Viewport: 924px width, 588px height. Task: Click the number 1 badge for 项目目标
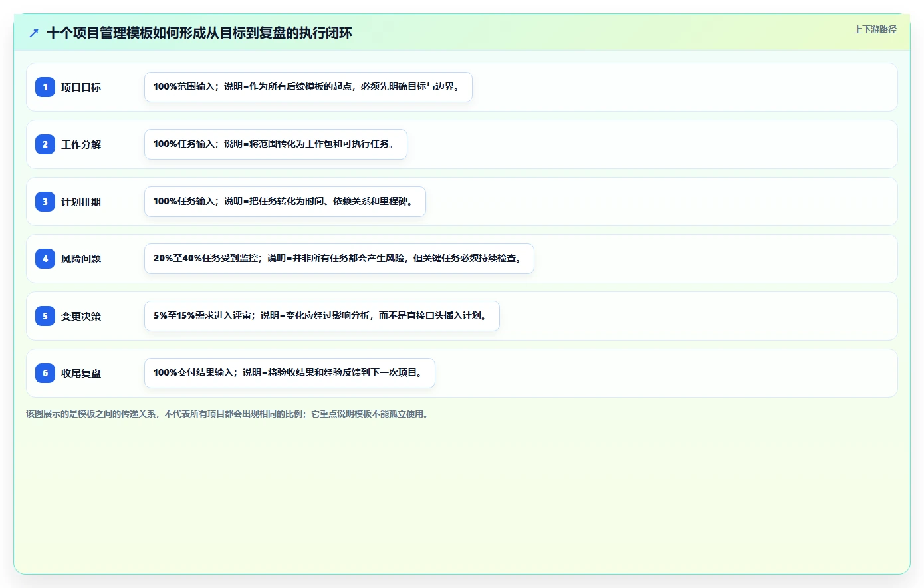tap(45, 87)
